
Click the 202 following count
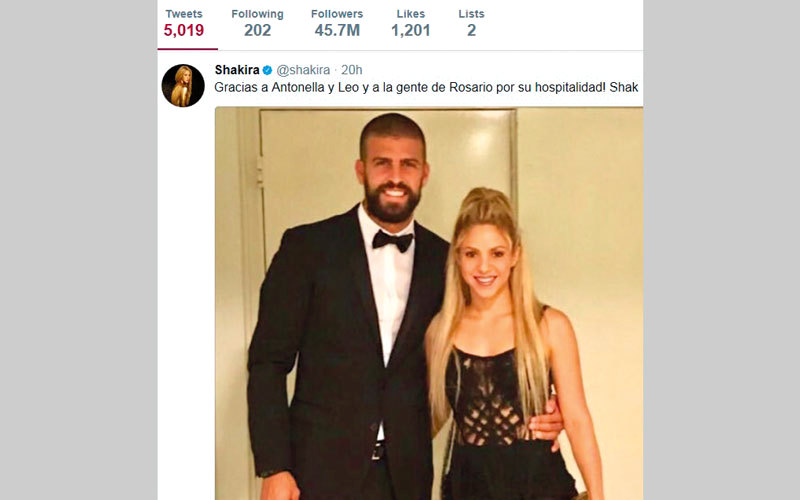[257, 30]
